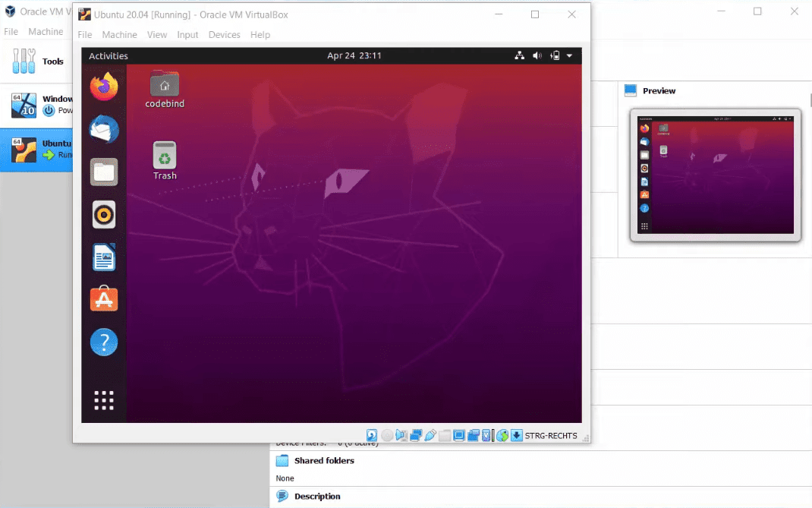Viewport: 812px width, 508px height.
Task: Click shared folders status bar icon
Action: click(445, 435)
